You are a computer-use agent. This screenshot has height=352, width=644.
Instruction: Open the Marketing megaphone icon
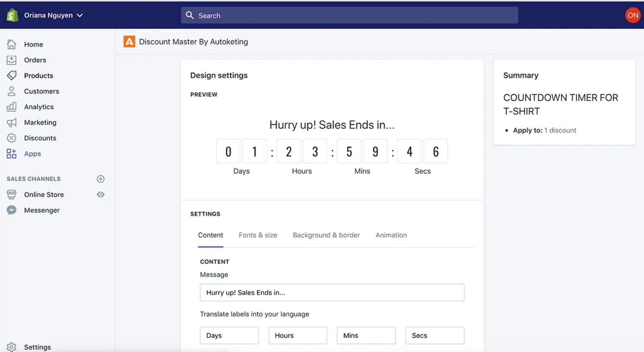point(12,122)
